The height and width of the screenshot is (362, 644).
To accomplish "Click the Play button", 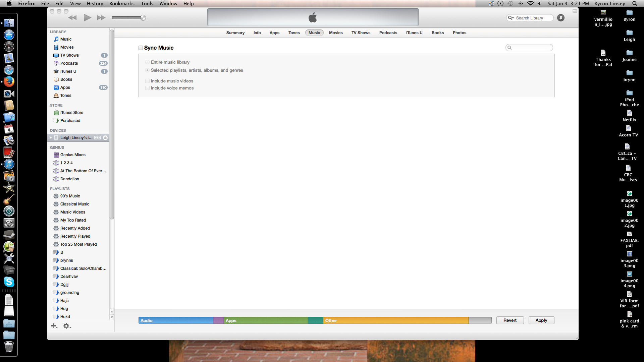I will pos(87,18).
